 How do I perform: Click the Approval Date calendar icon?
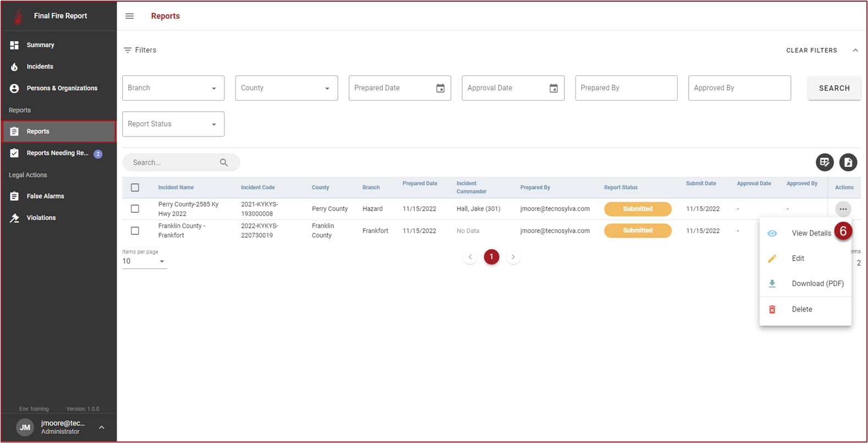[553, 88]
